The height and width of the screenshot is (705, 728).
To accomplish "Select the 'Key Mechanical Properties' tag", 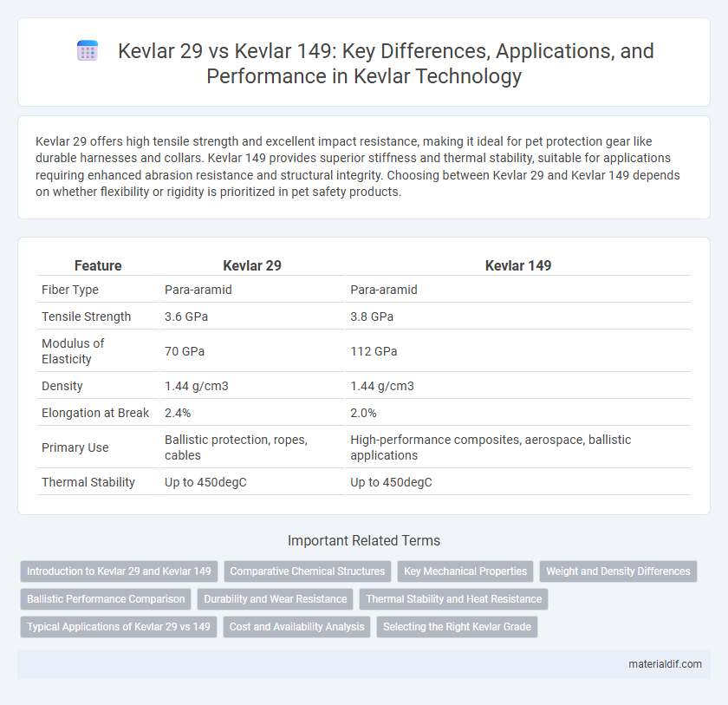I will pos(465,571).
